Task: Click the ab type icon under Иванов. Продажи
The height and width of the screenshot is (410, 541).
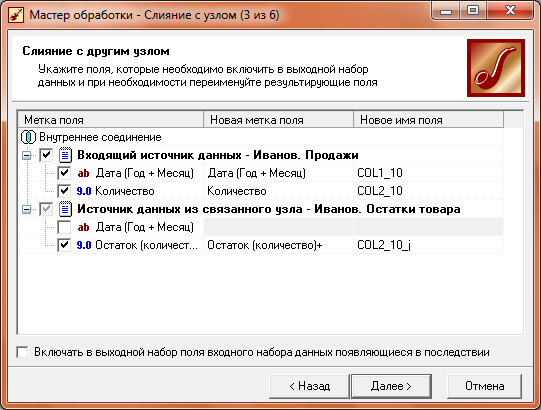Action: pos(83,173)
